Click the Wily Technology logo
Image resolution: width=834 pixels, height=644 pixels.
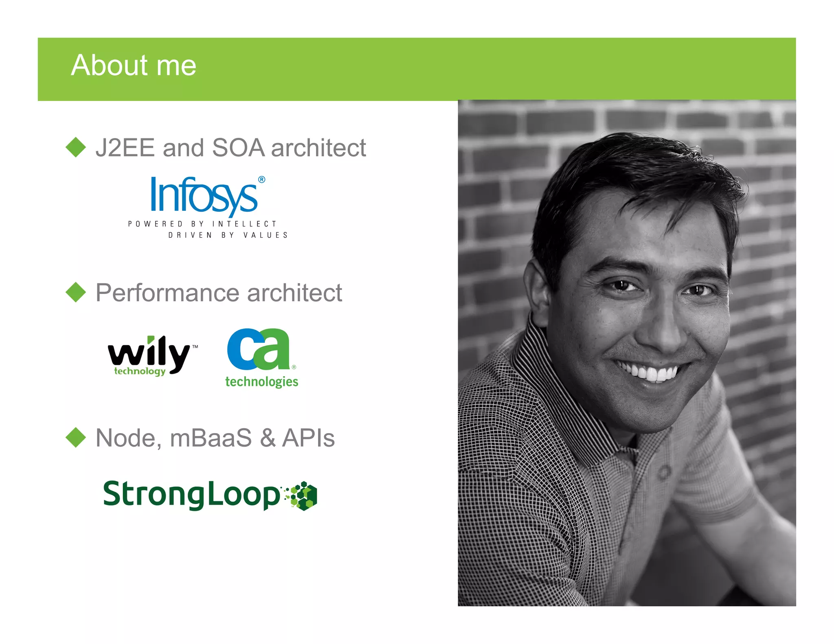coord(150,353)
